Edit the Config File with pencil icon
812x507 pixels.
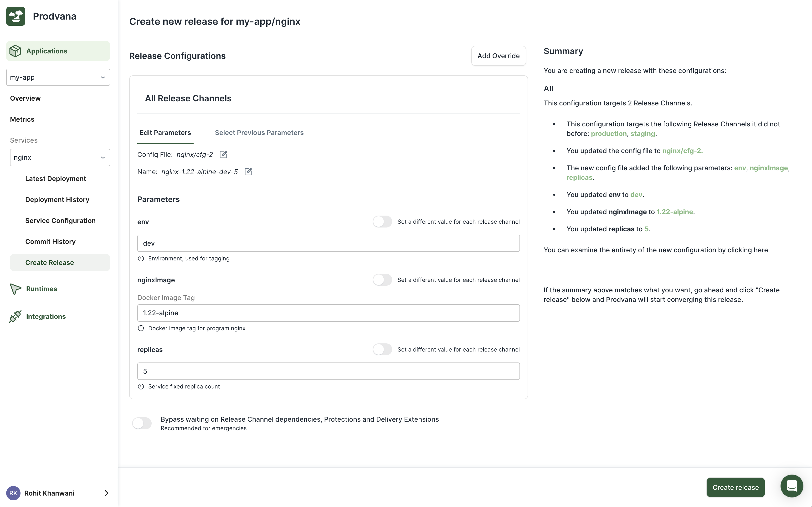(224, 155)
